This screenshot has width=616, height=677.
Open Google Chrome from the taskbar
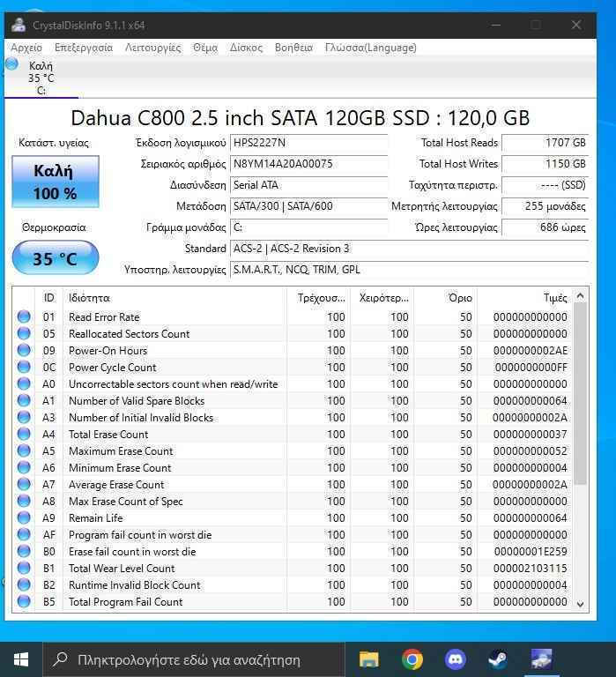(x=412, y=659)
